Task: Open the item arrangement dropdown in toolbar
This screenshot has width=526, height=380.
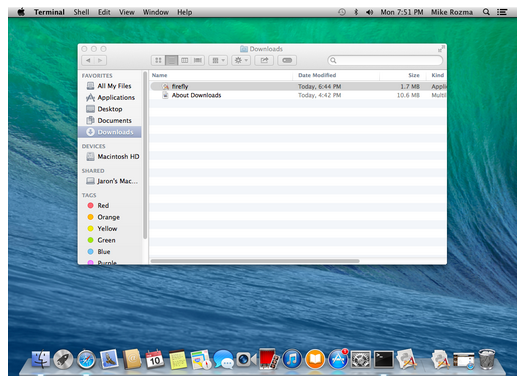Action: [x=218, y=60]
